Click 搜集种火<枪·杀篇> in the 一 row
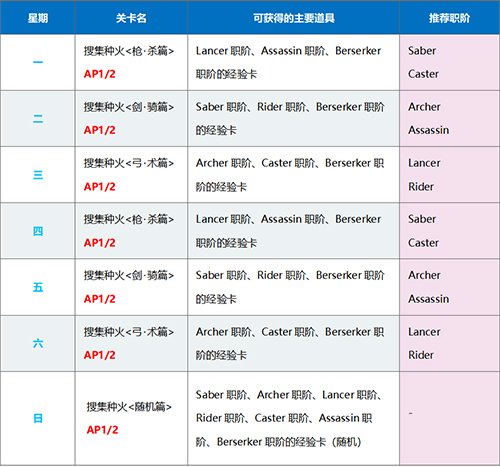500x467 pixels. [129, 51]
